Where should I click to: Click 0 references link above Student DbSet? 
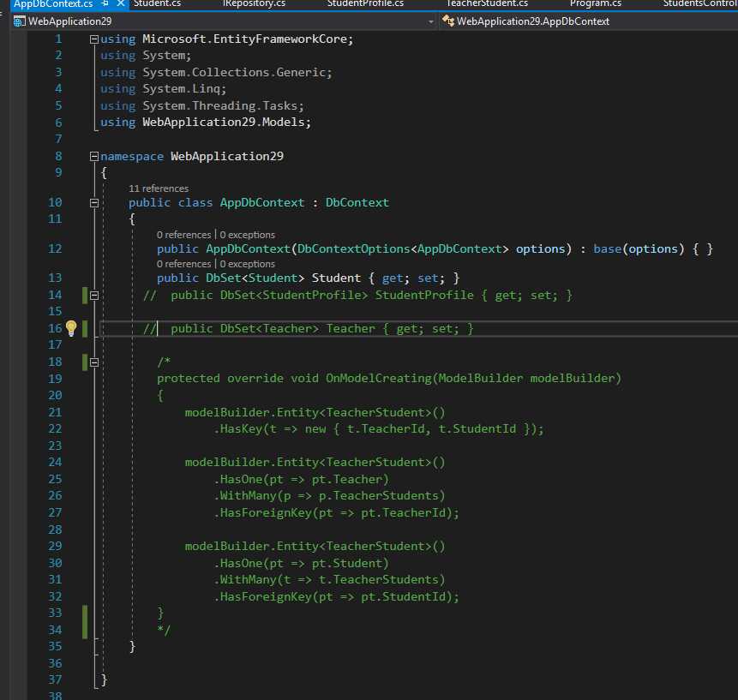tap(183, 264)
